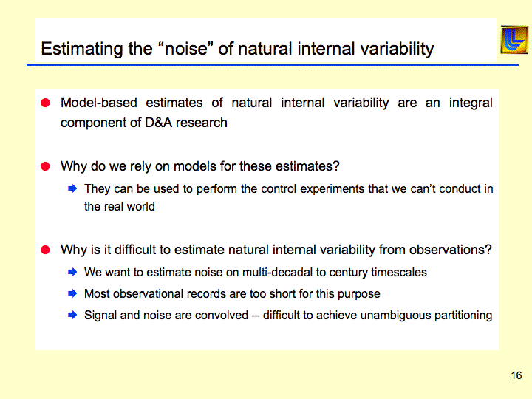Click the blue arrow before "Signal and noise"
This screenshot has height=399, width=532.
point(72,315)
